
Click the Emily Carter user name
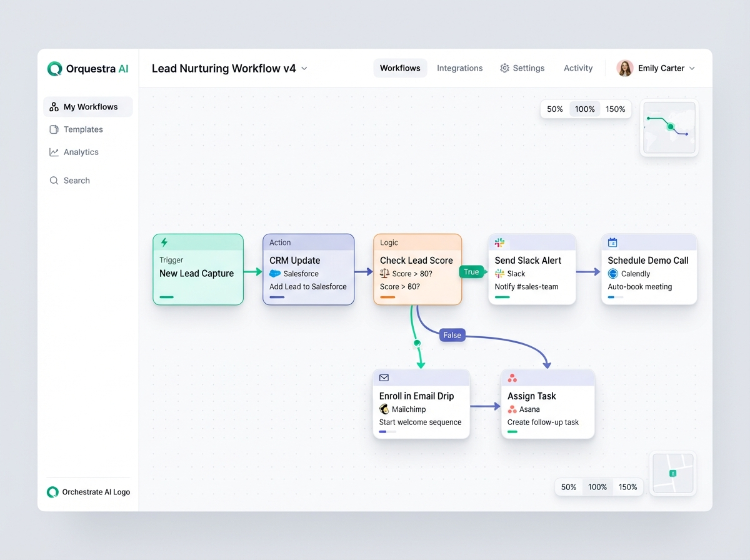(x=661, y=68)
